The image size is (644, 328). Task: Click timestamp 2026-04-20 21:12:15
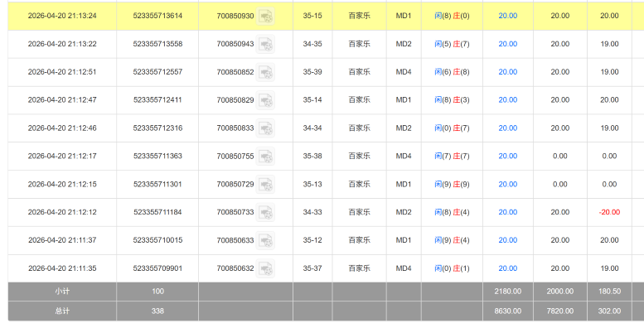coord(62,185)
